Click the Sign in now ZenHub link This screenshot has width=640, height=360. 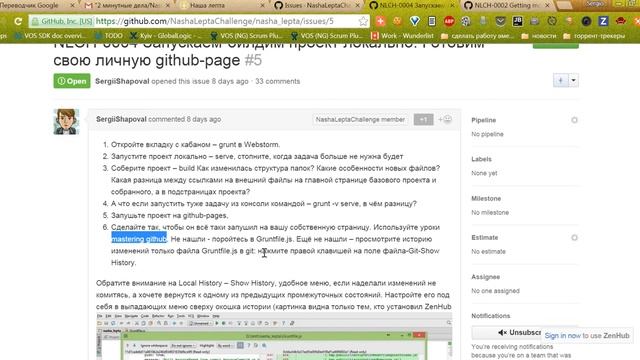(562, 336)
